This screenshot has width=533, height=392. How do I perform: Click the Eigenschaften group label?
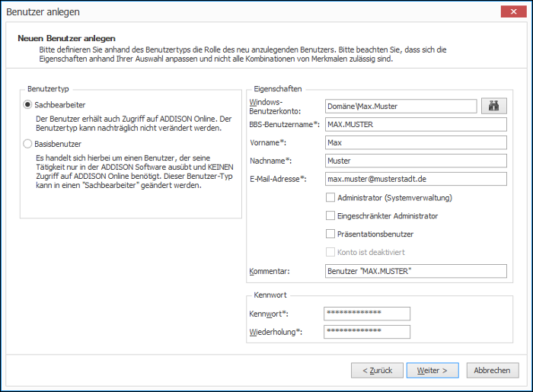278,88
